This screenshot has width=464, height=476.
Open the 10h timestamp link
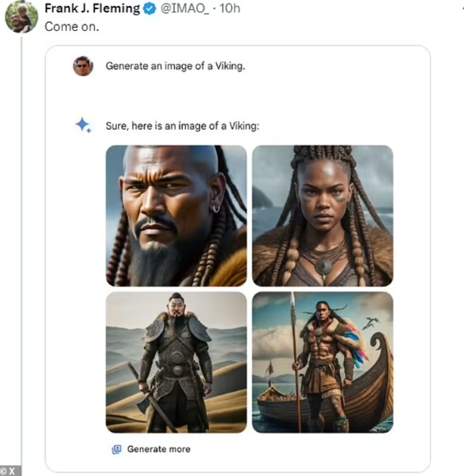click(229, 9)
